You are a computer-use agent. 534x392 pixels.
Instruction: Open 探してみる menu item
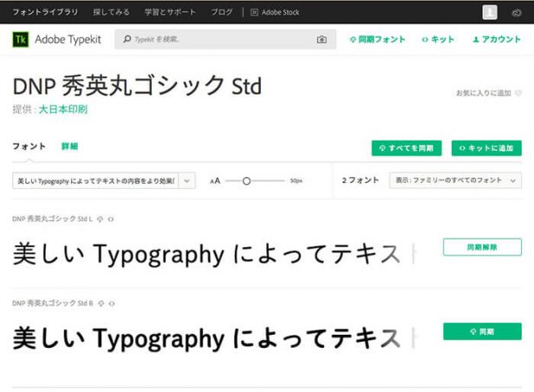click(x=111, y=12)
